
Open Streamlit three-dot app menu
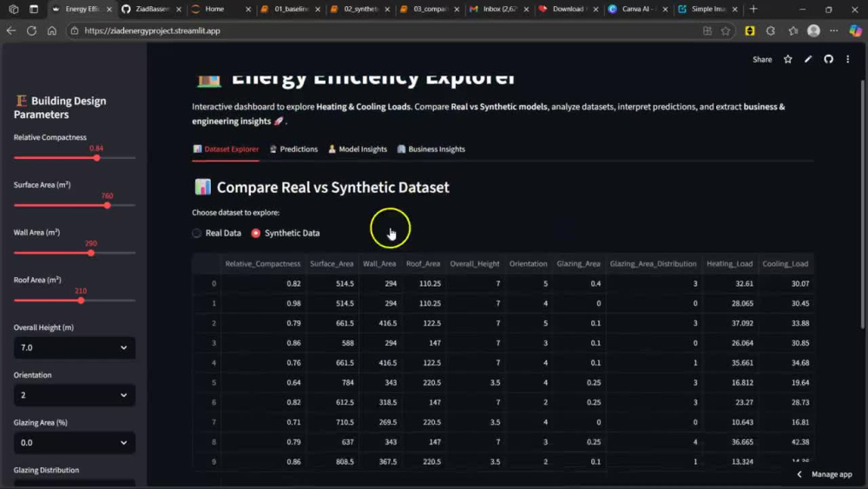tap(847, 59)
